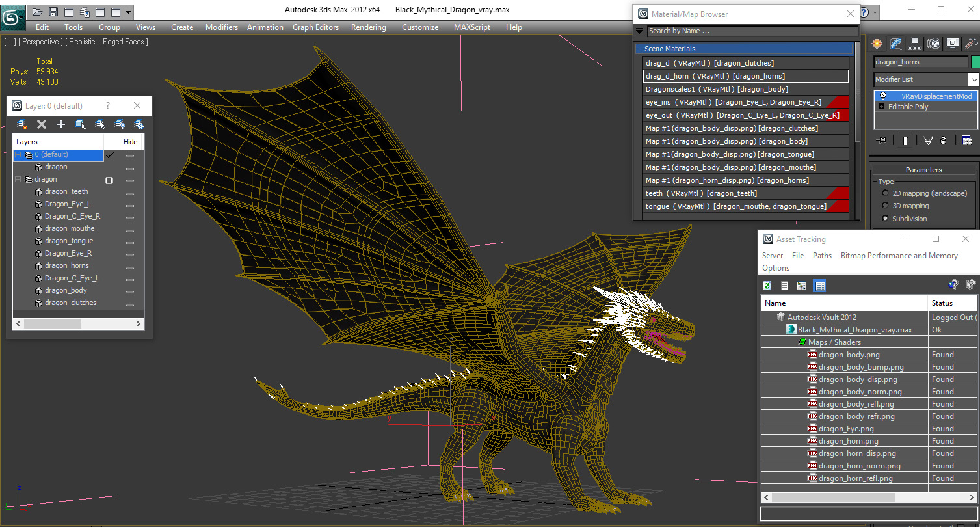Select 3D mapping radio button

[x=885, y=206]
